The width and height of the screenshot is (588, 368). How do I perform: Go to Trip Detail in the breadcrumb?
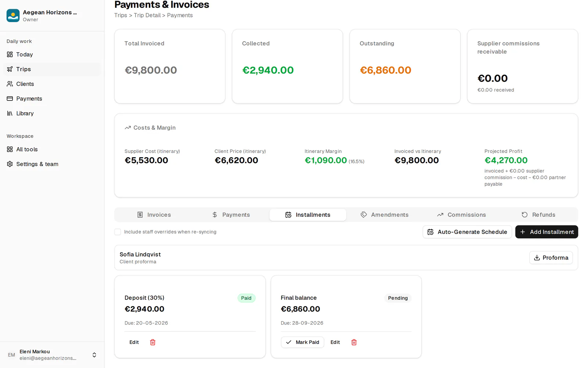[147, 15]
